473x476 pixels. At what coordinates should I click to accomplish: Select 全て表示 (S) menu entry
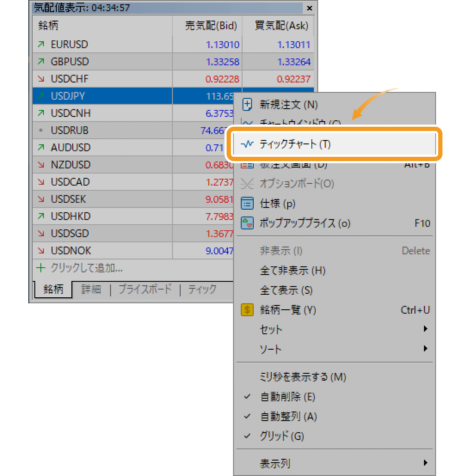click(x=334, y=290)
